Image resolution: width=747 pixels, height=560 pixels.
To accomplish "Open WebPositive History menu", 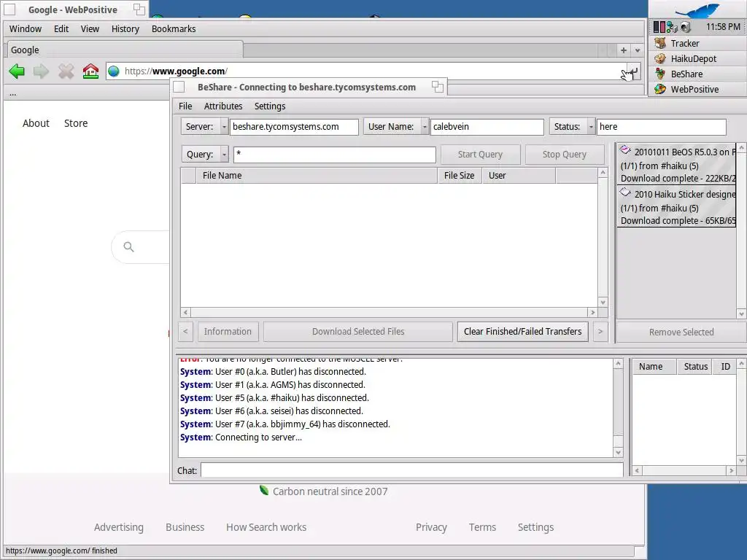I will 125,29.
